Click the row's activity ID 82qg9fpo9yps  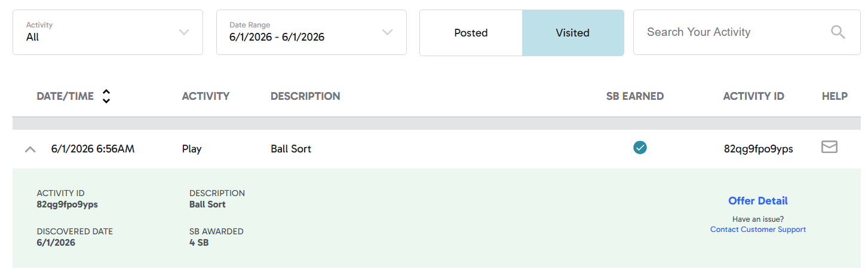758,149
